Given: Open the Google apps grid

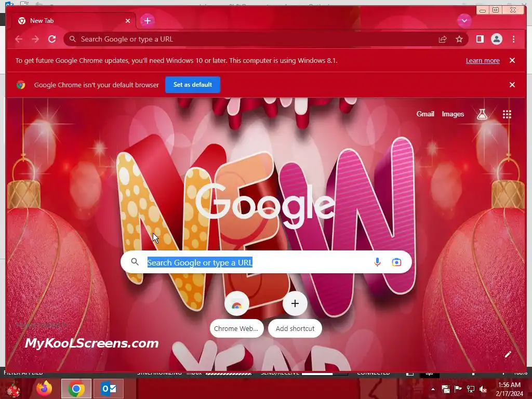Looking at the screenshot, I should click(507, 114).
